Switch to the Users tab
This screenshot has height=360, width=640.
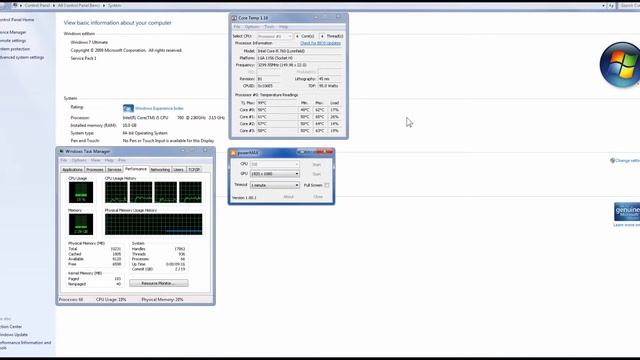click(x=179, y=169)
